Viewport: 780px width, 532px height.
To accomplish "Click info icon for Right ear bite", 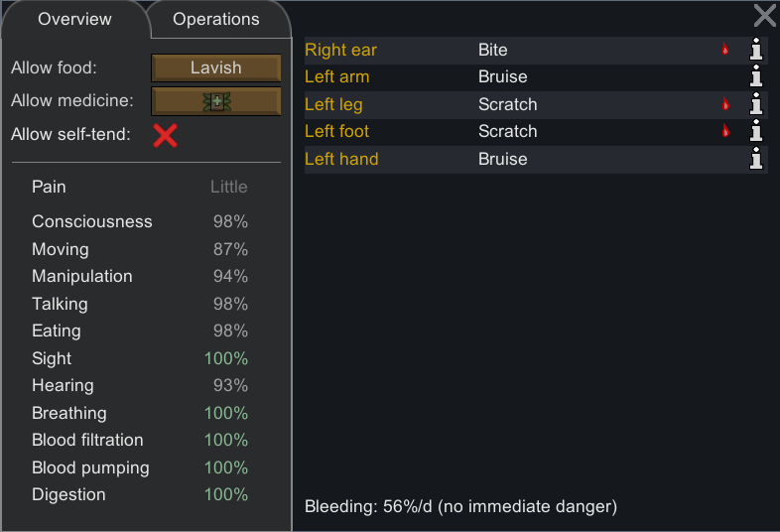I will tap(756, 50).
